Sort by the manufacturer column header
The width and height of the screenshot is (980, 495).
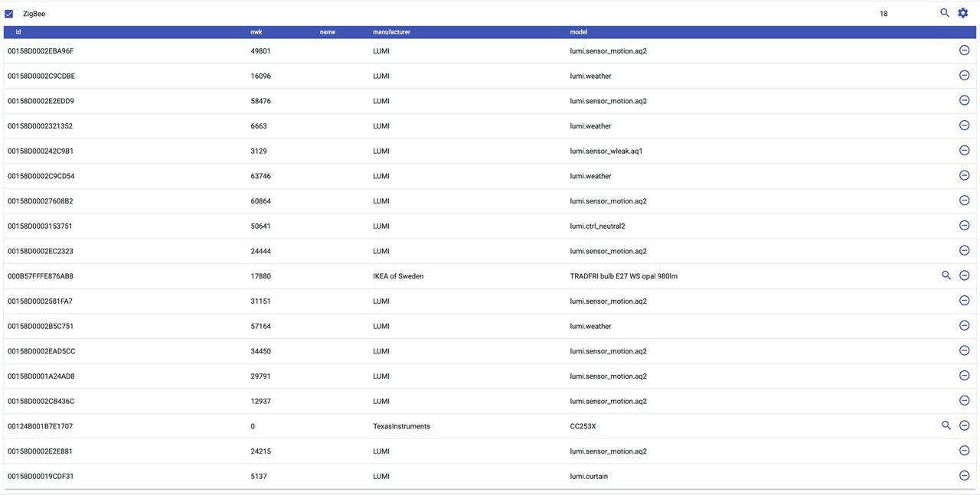392,32
